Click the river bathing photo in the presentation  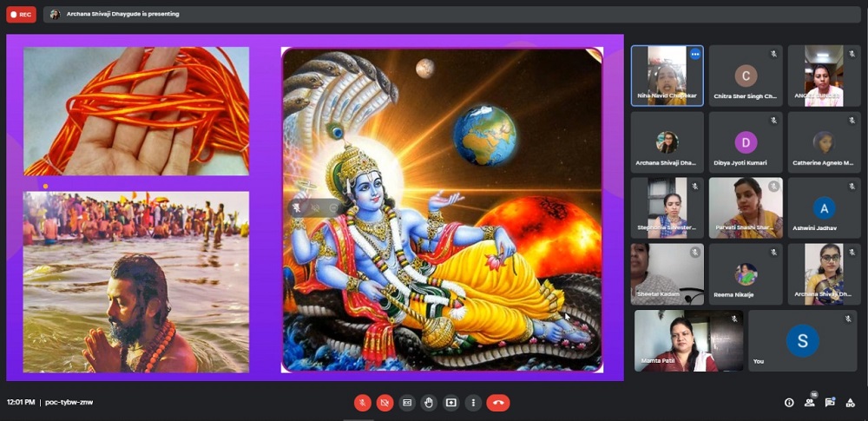point(136,282)
